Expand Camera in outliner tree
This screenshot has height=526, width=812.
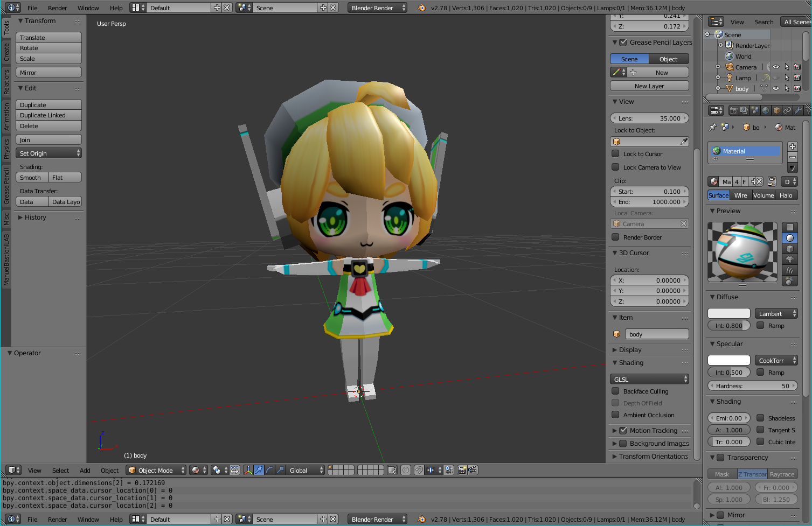tap(718, 67)
